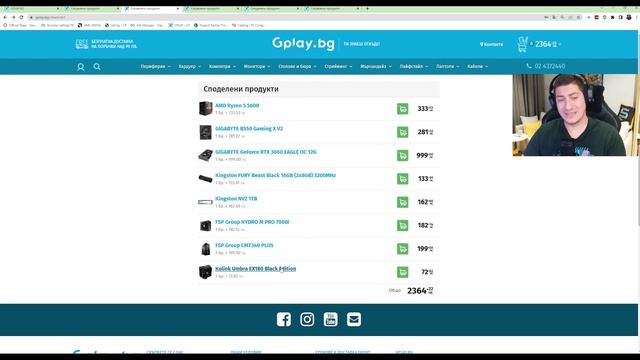Add FSP HYDRO M PRO 700W to cart
The image size is (640, 360).
click(402, 225)
